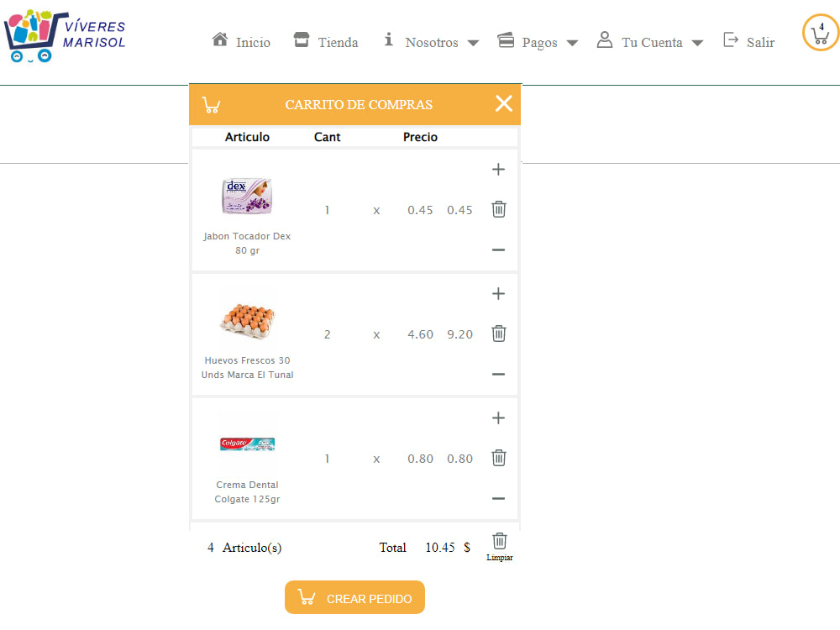
Task: Click the home icon beside Inicio
Action: click(x=219, y=39)
